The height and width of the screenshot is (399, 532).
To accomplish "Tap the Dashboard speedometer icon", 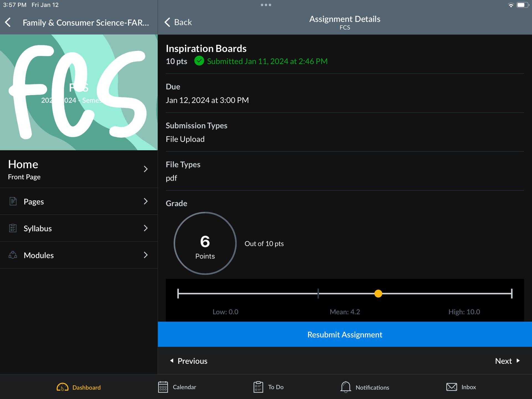I will click(x=62, y=387).
